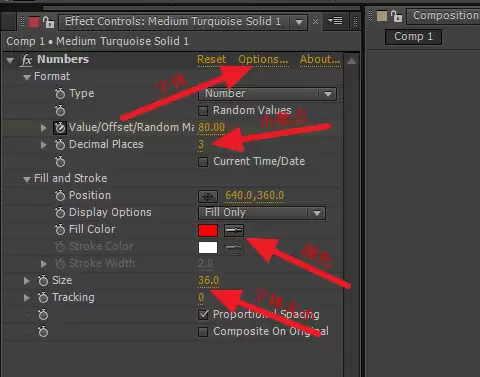Screen dimensions: 480x377
Task: Toggle the Effect Controls panel lock icon
Action: pos(49,22)
